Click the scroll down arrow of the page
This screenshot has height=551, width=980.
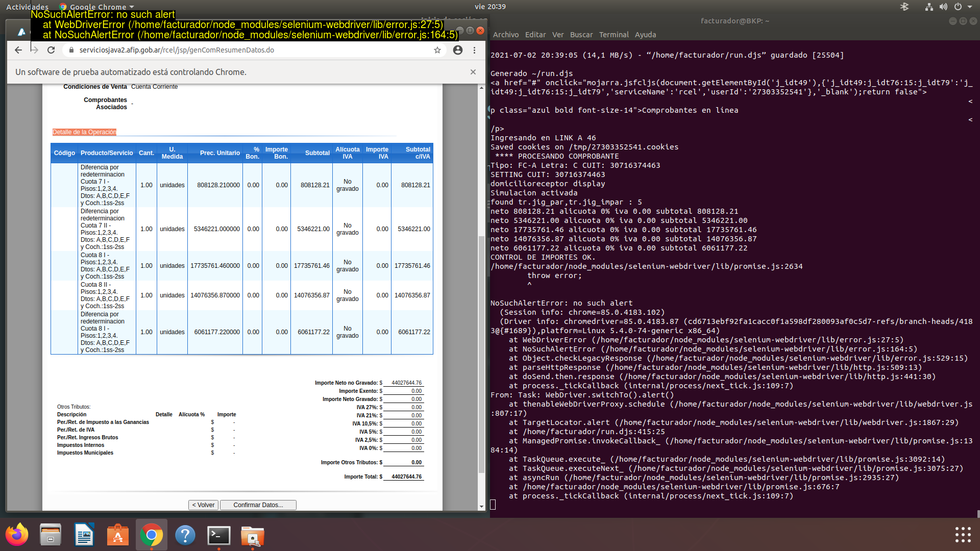pyautogui.click(x=481, y=507)
